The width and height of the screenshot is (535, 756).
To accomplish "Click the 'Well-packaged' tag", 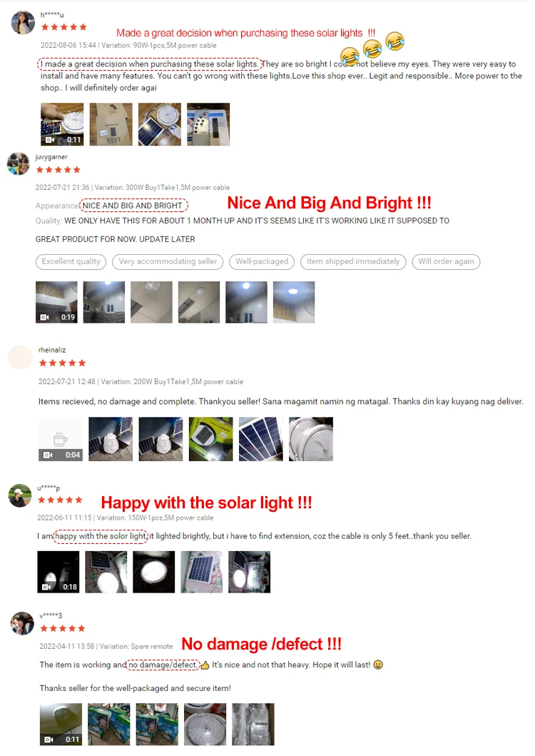I will tap(262, 262).
